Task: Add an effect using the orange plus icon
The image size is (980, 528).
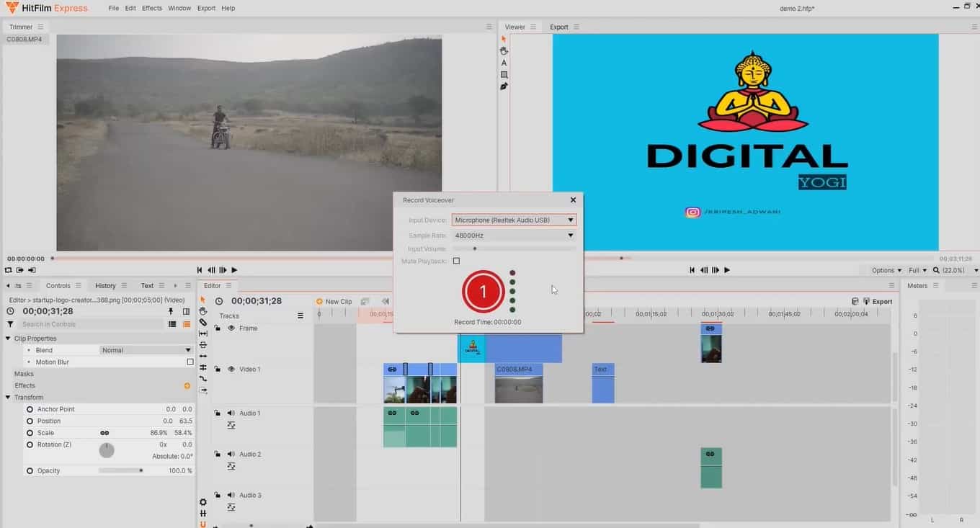Action: tap(187, 386)
